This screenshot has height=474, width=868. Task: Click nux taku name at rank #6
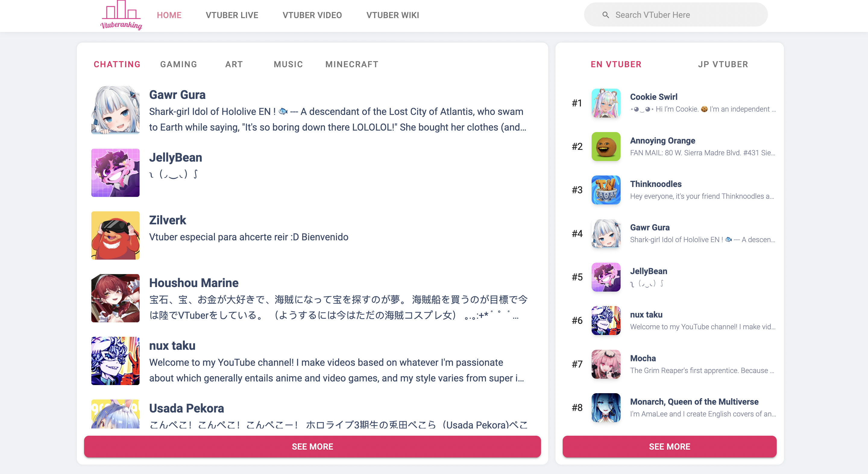[646, 314]
